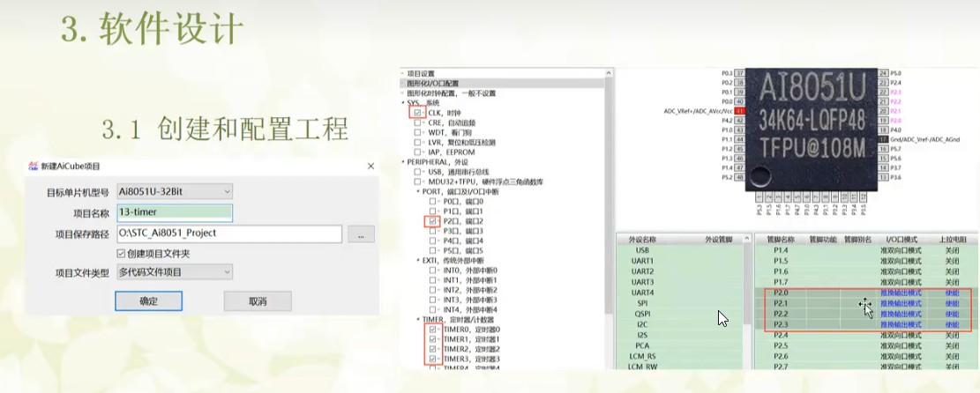Toggle the TIMER1 定时器1 checkbox
The image size is (980, 393).
click(x=432, y=339)
